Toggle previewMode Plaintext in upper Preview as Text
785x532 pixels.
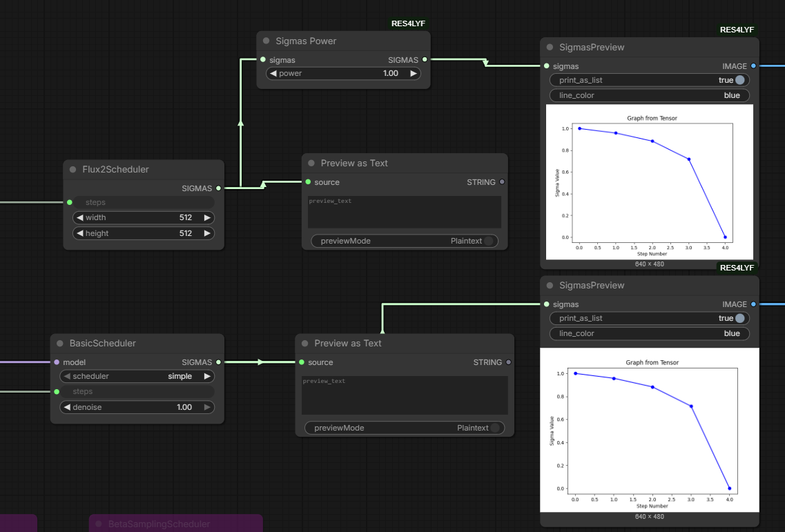click(x=405, y=241)
